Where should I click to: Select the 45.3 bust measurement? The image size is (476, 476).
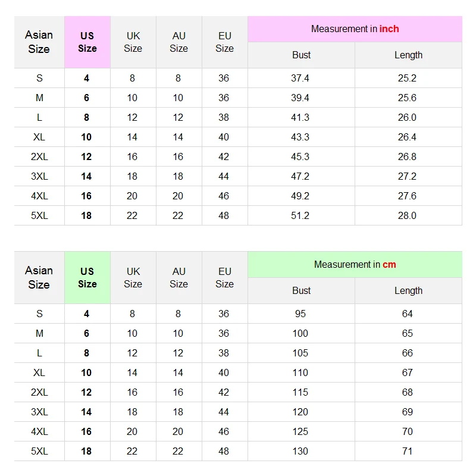(300, 156)
